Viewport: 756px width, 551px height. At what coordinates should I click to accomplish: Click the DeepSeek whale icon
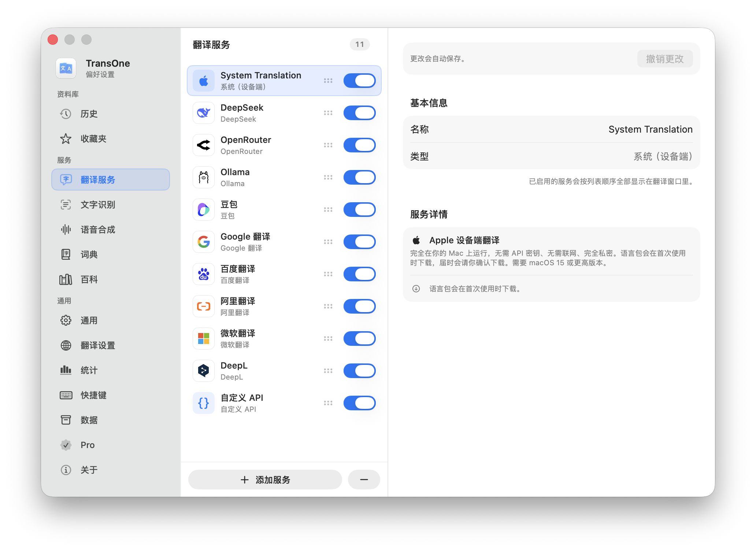[x=204, y=113]
